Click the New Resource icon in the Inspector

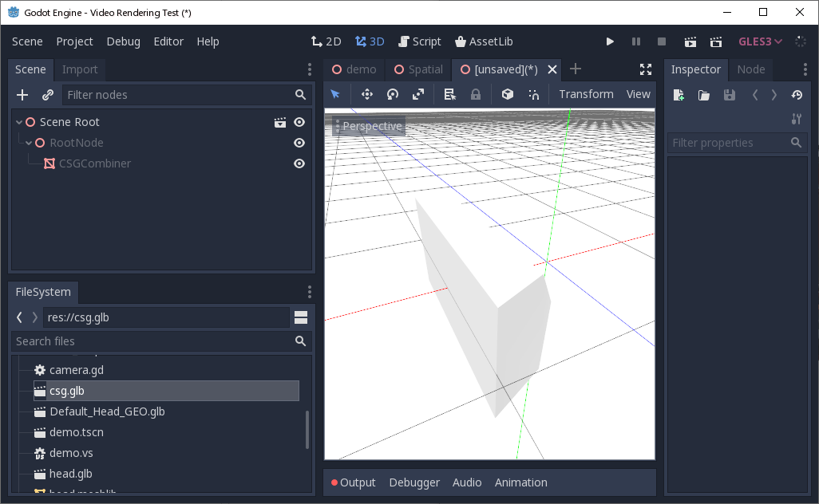679,95
